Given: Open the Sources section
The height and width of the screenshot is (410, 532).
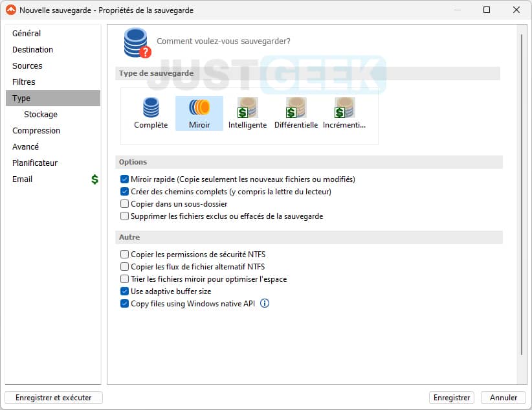Looking at the screenshot, I should point(53,65).
